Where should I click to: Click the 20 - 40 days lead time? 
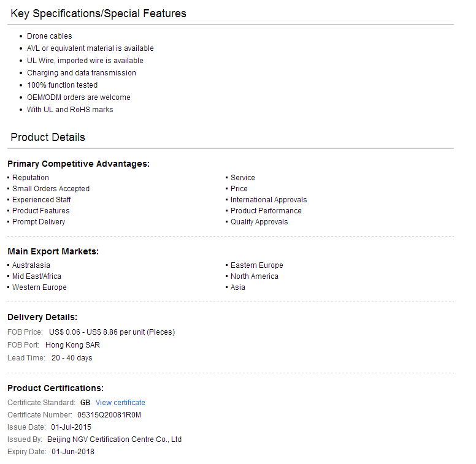72,358
